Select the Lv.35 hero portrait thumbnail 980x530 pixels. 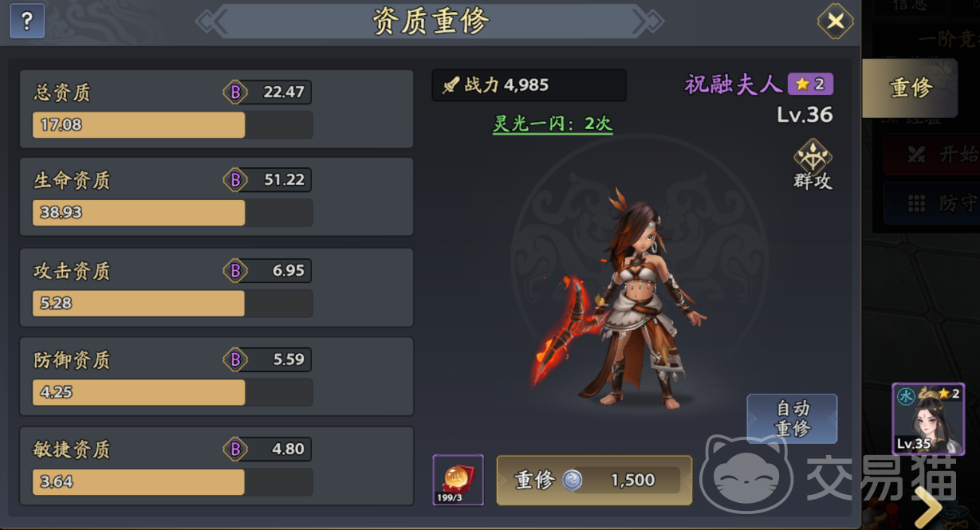tap(928, 419)
